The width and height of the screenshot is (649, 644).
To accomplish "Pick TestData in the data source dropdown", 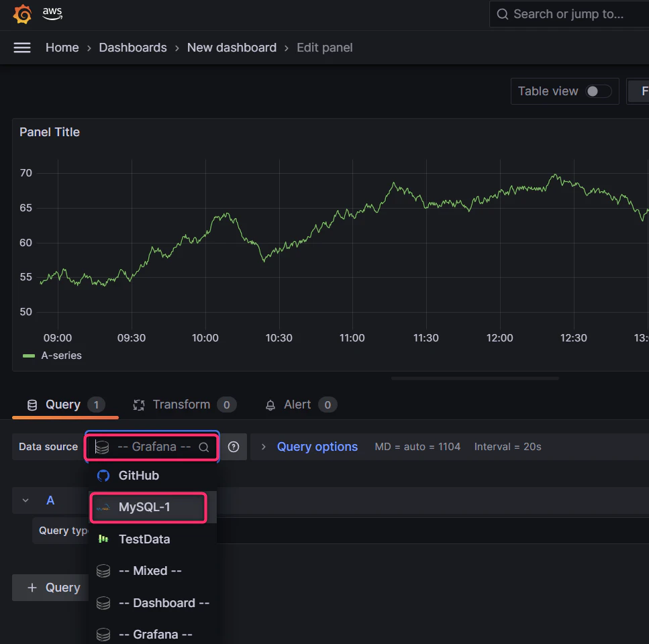I will point(152,539).
